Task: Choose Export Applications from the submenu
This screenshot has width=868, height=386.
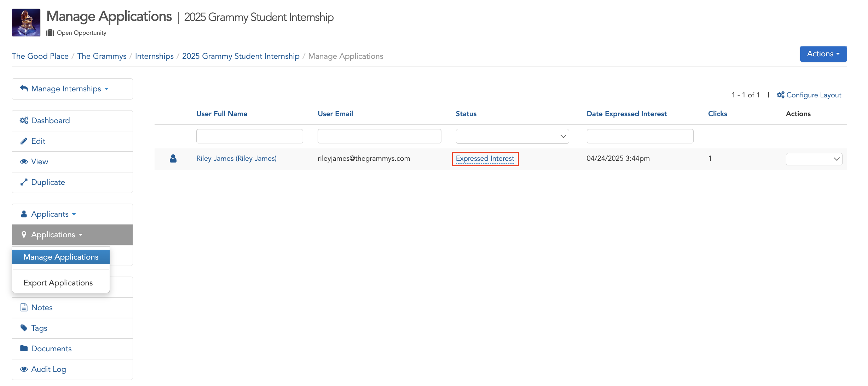Action: 61,283
